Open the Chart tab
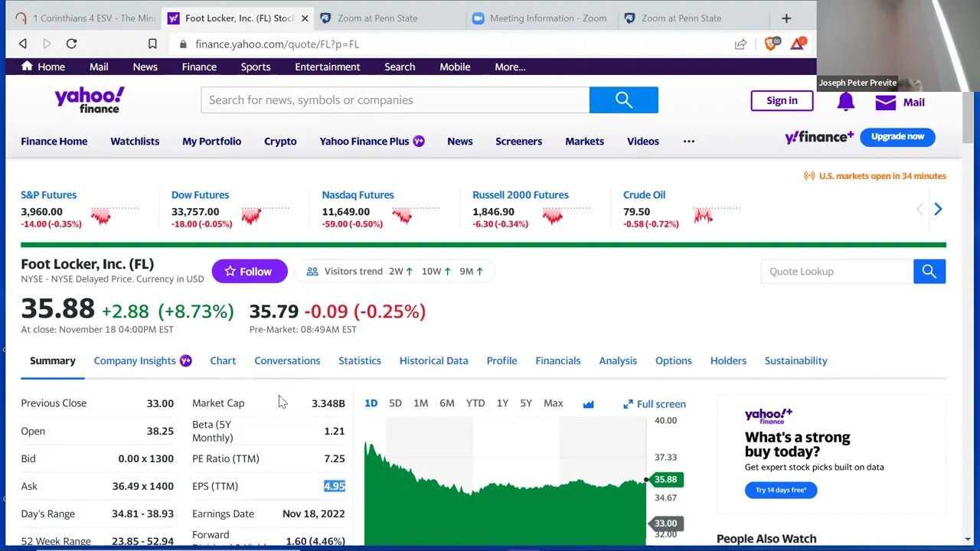980x551 pixels. (x=223, y=360)
